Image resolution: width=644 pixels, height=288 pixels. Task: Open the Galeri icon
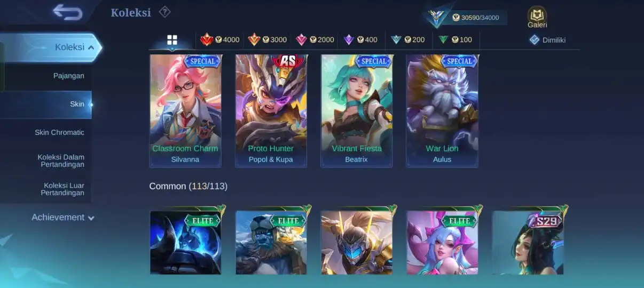point(537,17)
